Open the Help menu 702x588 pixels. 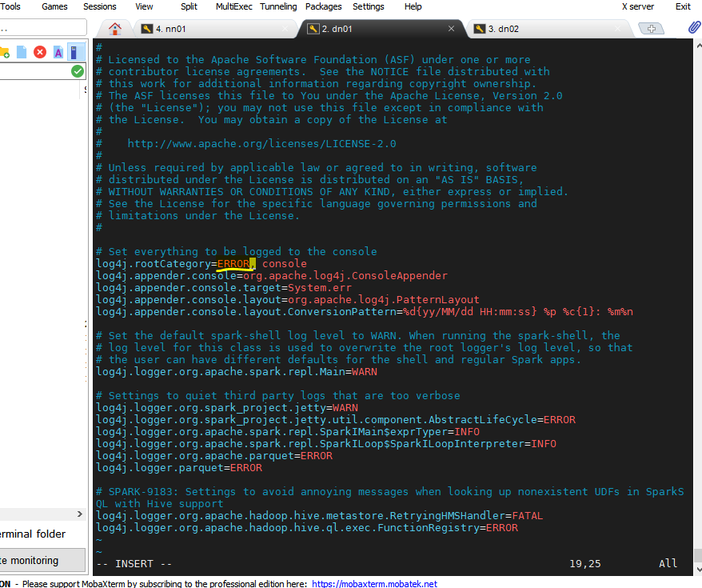coord(413,6)
